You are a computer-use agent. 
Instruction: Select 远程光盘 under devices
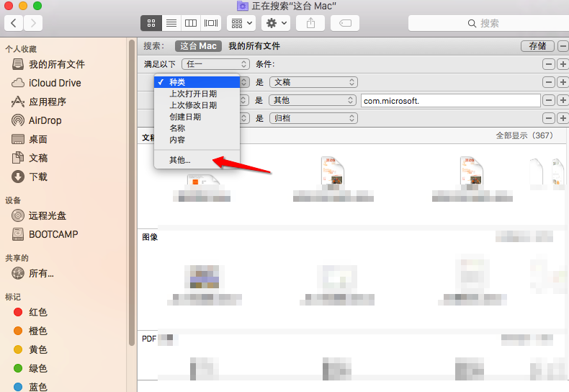39,215
